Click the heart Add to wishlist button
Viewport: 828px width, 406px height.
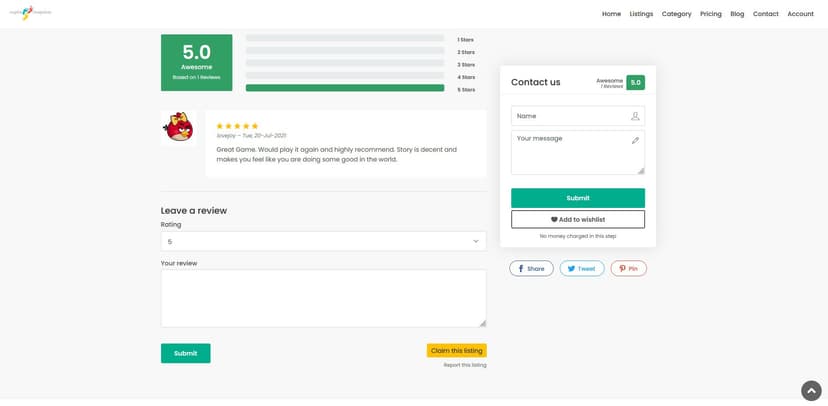coord(578,219)
